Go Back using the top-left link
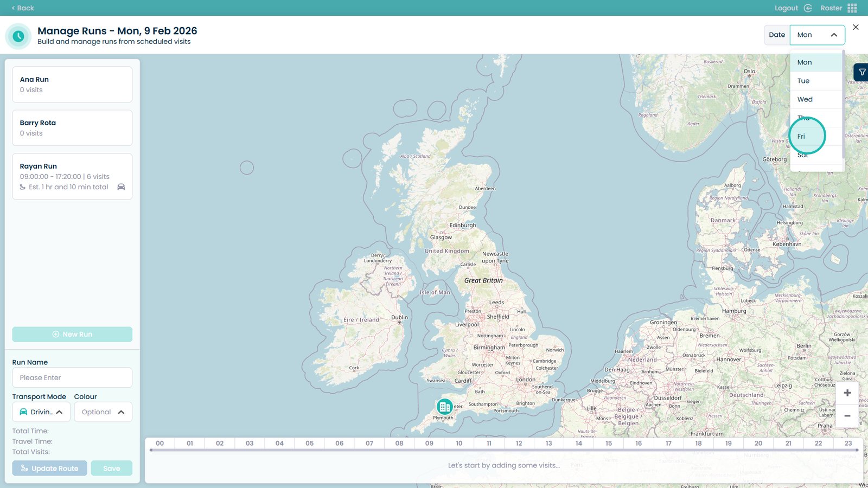This screenshot has height=488, width=868. point(23,8)
